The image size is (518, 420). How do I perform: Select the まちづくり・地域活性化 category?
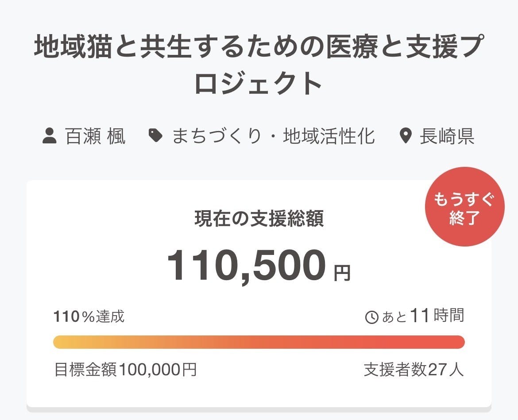(273, 136)
